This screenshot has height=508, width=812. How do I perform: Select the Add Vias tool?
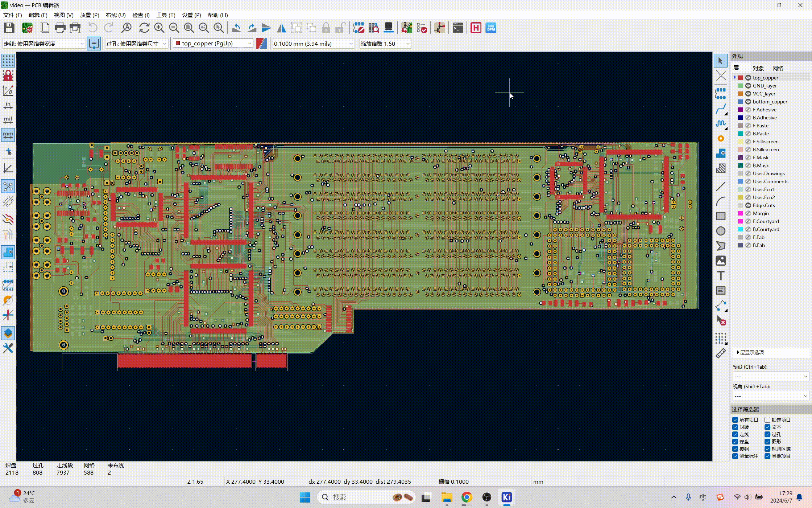tap(721, 139)
